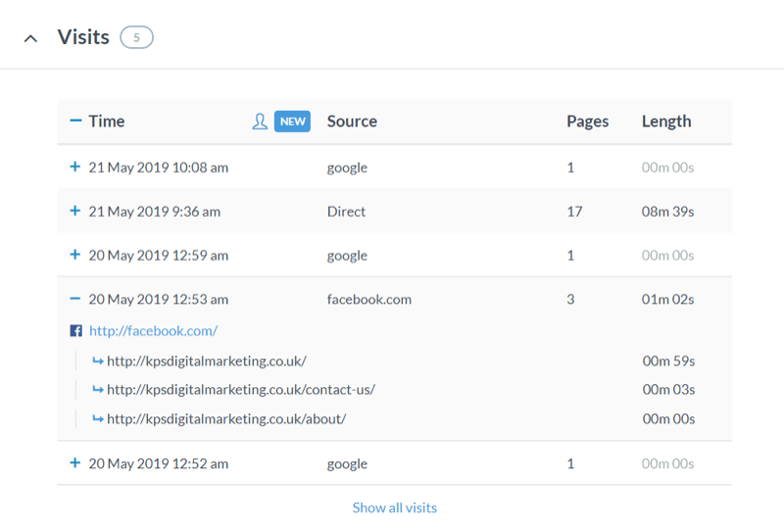The image size is (784, 532).
Task: Click the Source column header
Action: 352,121
